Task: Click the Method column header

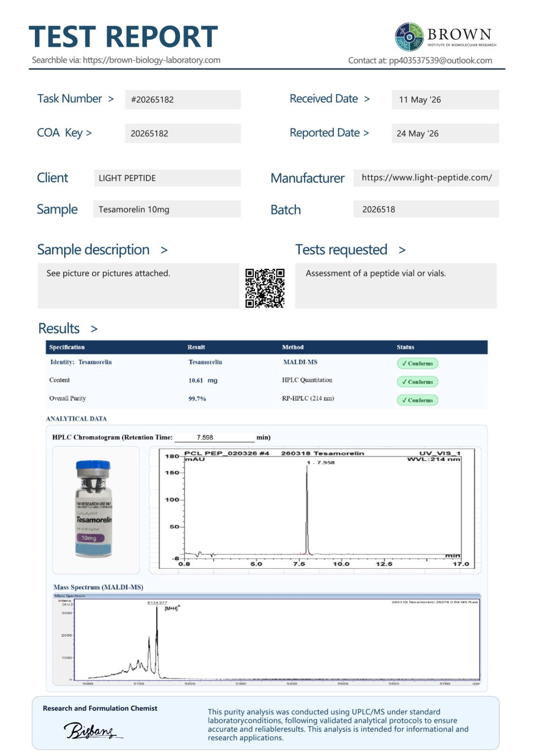Action: point(293,347)
